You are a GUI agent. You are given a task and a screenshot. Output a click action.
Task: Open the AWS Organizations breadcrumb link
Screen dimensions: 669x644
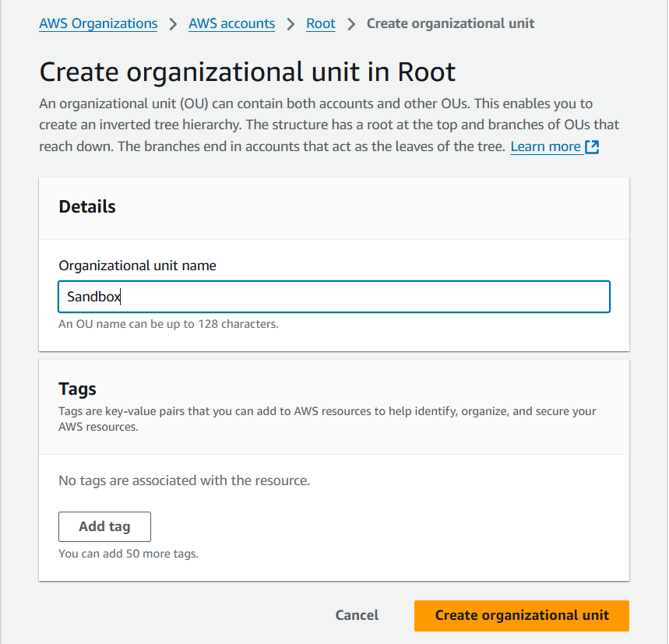[x=98, y=23]
